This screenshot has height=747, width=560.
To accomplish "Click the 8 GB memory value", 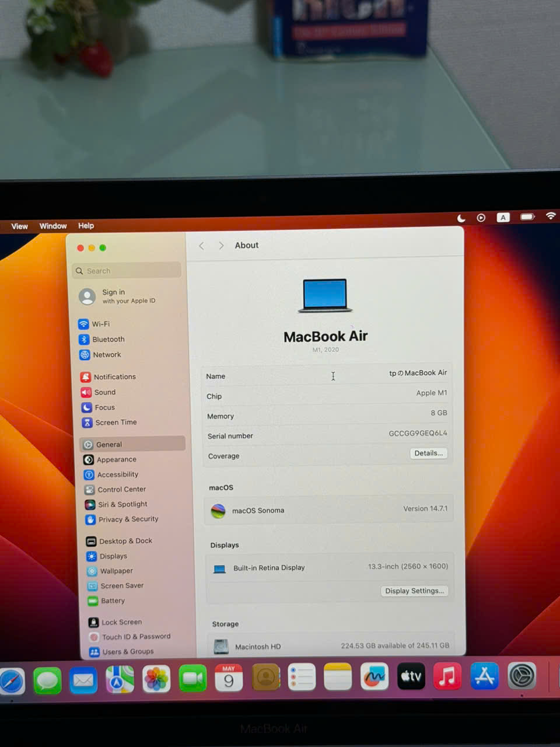I will (439, 413).
